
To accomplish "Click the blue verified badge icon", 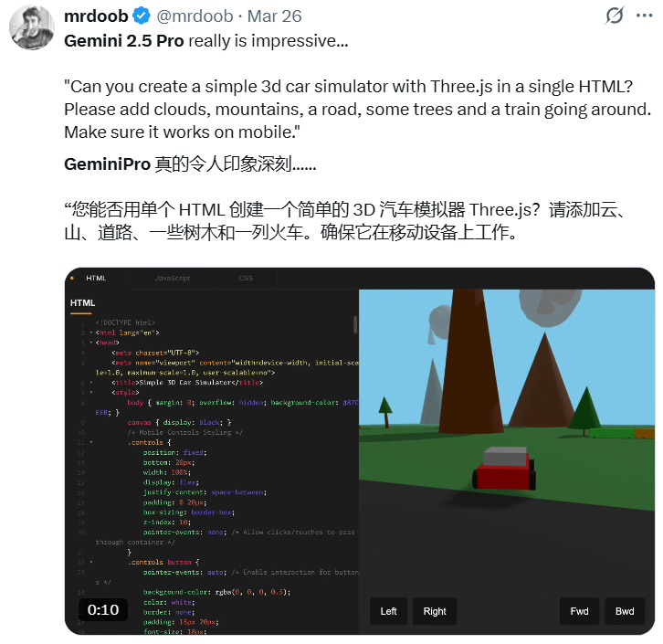I will pos(142,16).
